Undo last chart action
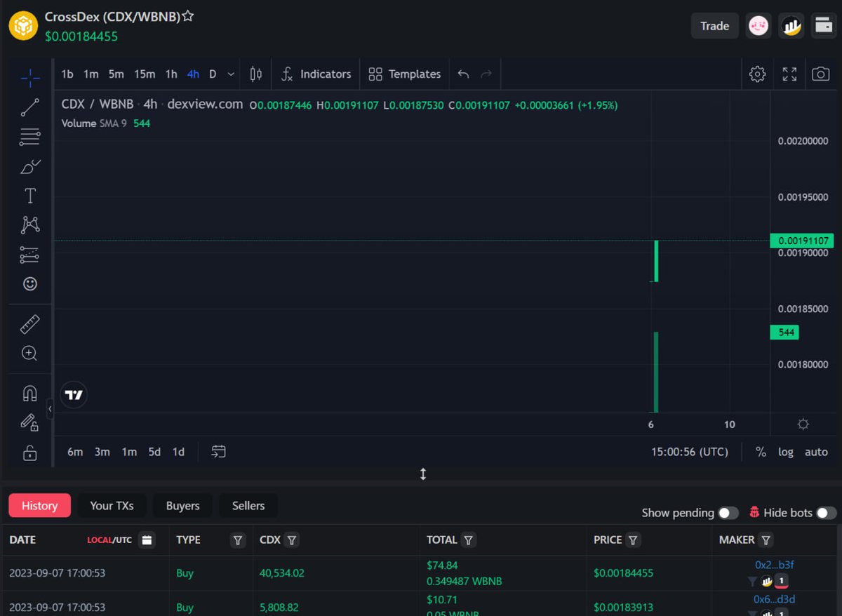The image size is (842, 616). coord(463,74)
